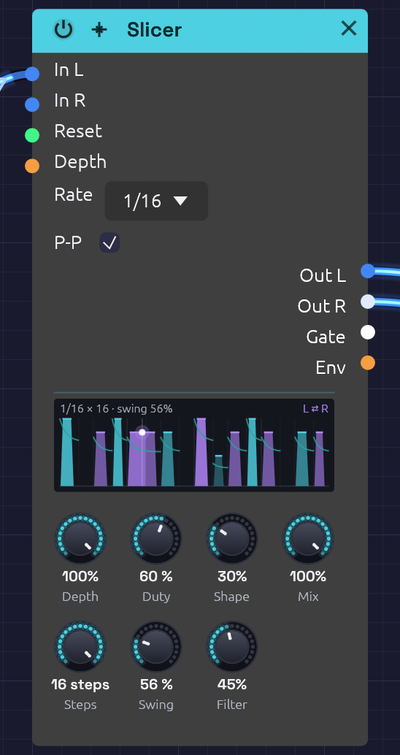
Task: Click the Slicer title text
Action: (x=155, y=30)
